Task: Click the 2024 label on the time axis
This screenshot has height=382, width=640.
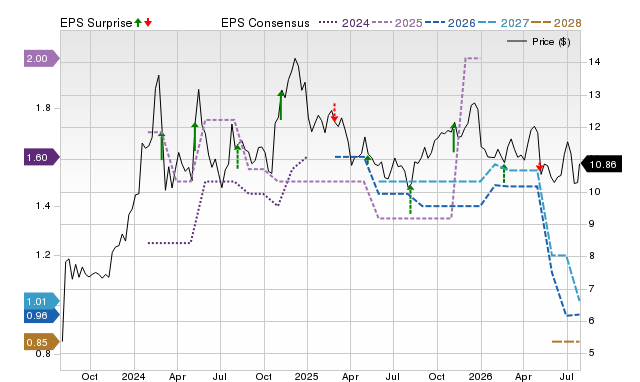Action: 133,376
